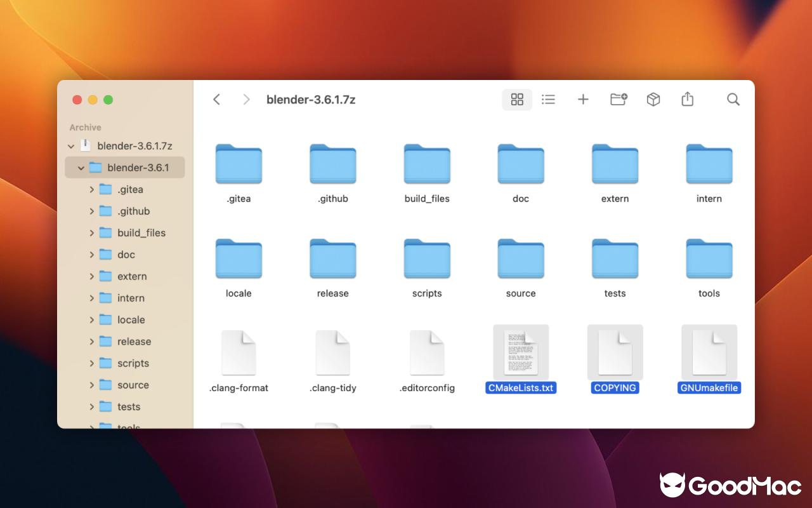Select the scripts folder in the main view

(x=427, y=259)
